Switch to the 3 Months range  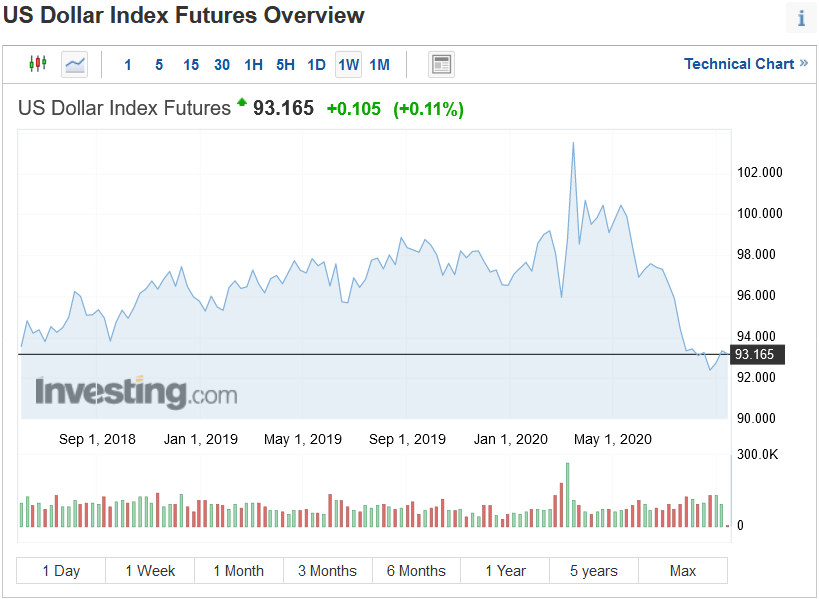(x=327, y=571)
